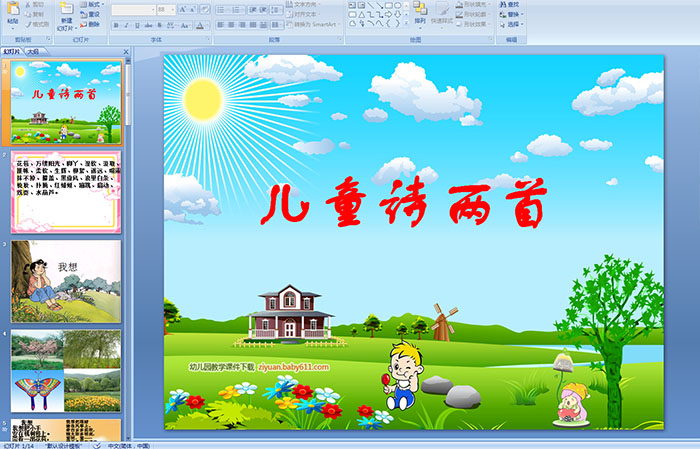Screen dimensions: 700x449
Task: Close the slides thumbnail pane
Action: click(x=126, y=52)
